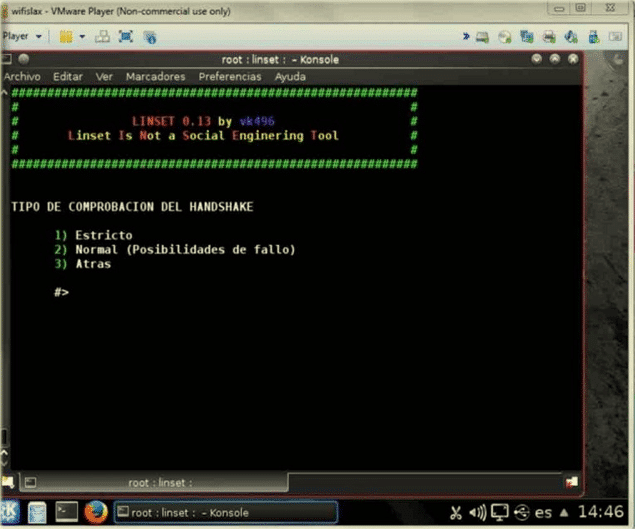Click 'Linset Is Not a Social Enginering Tool' text
This screenshot has height=529, width=635.
tap(203, 135)
